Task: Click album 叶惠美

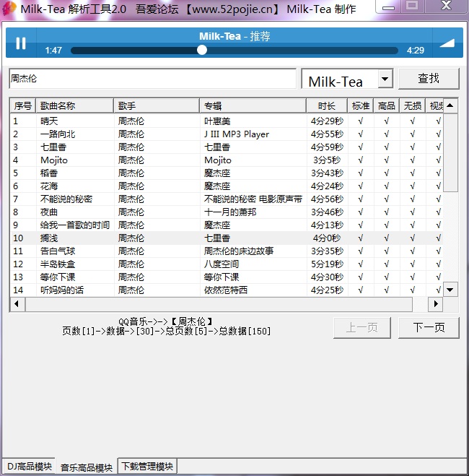Action: pos(217,121)
